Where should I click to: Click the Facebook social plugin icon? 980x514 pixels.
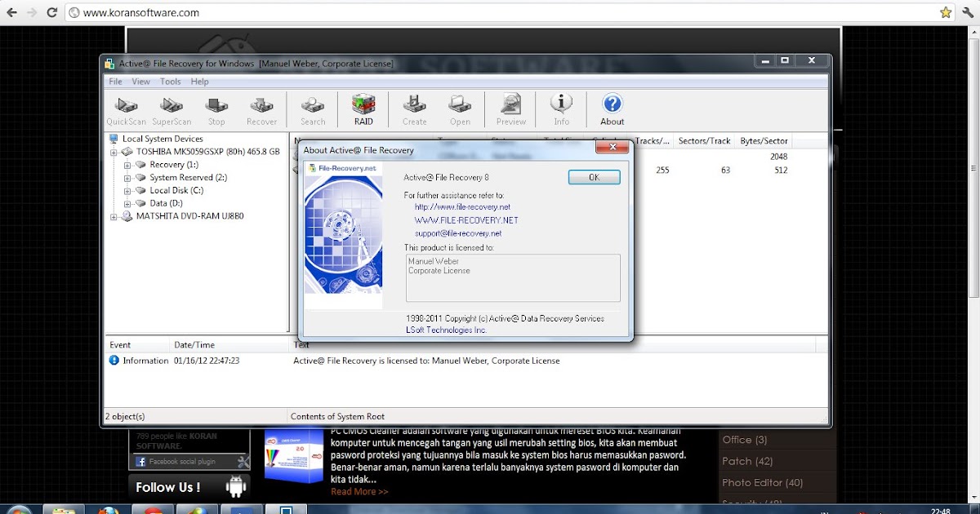pos(140,462)
